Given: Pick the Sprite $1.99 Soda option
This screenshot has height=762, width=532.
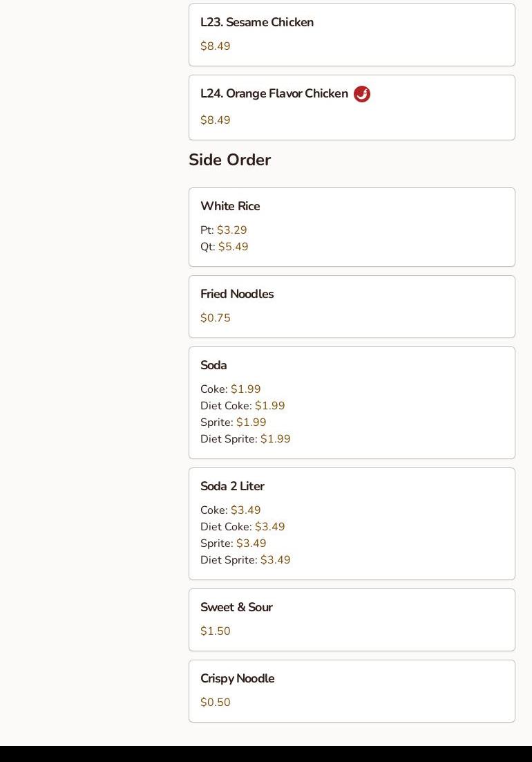Looking at the screenshot, I should 251,422.
